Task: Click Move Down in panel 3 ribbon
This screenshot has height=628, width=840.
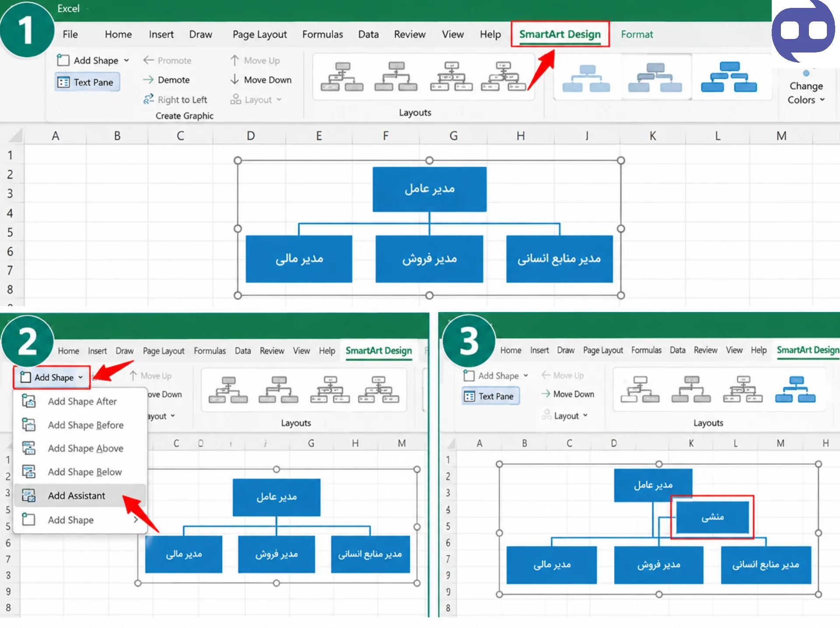Action: [568, 394]
